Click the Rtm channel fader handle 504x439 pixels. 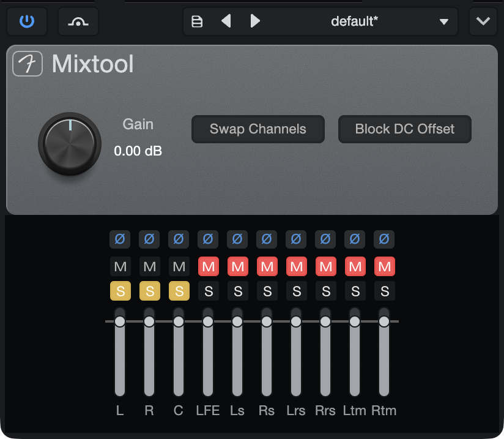[384, 321]
